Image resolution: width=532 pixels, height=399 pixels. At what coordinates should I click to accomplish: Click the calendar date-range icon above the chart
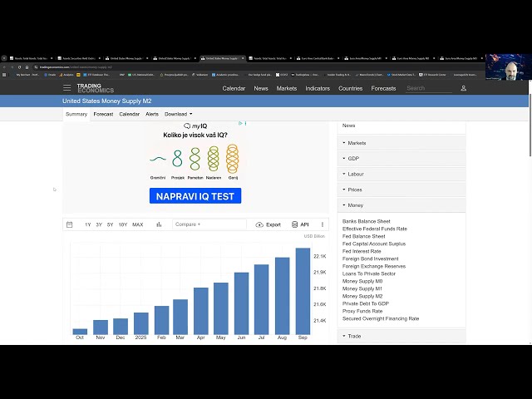[70, 224]
